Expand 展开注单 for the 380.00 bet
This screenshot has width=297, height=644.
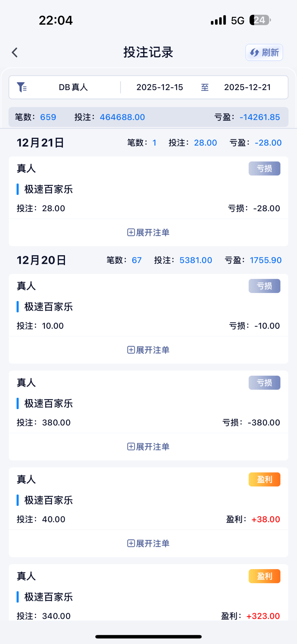click(148, 447)
